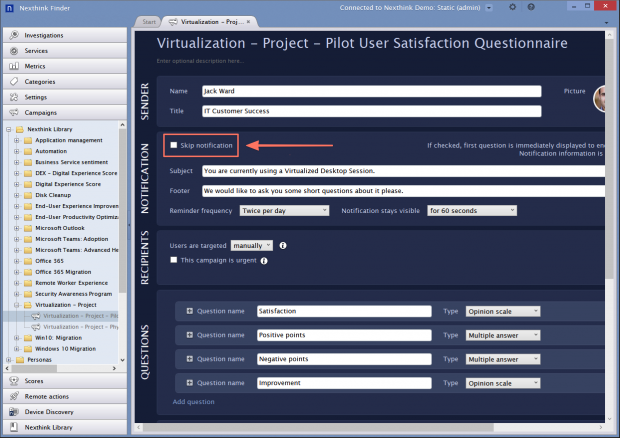Image resolution: width=620 pixels, height=438 pixels.
Task: Click info icon next to Users are targeted
Action: pos(284,245)
